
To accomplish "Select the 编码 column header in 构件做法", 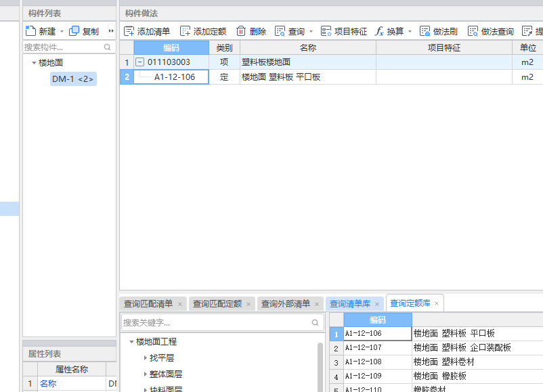I will point(171,48).
